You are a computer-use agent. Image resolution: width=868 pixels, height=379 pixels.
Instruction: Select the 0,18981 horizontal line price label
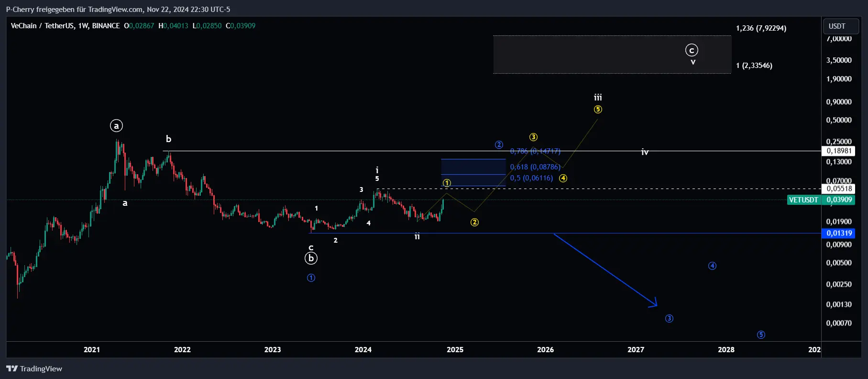[839, 151]
